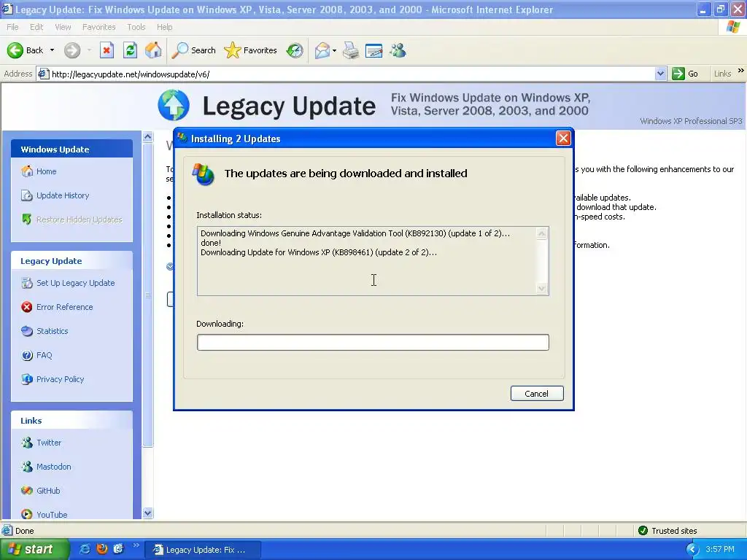Click the Back button in IE toolbar
The image size is (747, 560).
pyautogui.click(x=25, y=50)
